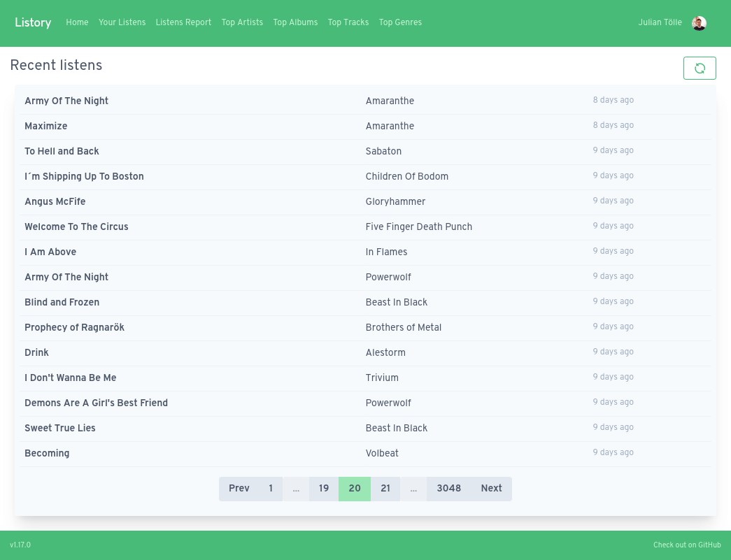
Task: Navigate to Top Artists
Action: point(242,22)
